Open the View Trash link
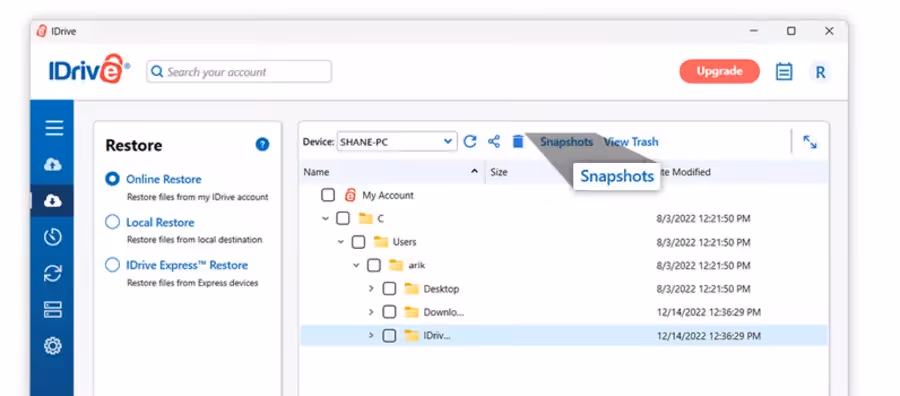 pos(631,142)
